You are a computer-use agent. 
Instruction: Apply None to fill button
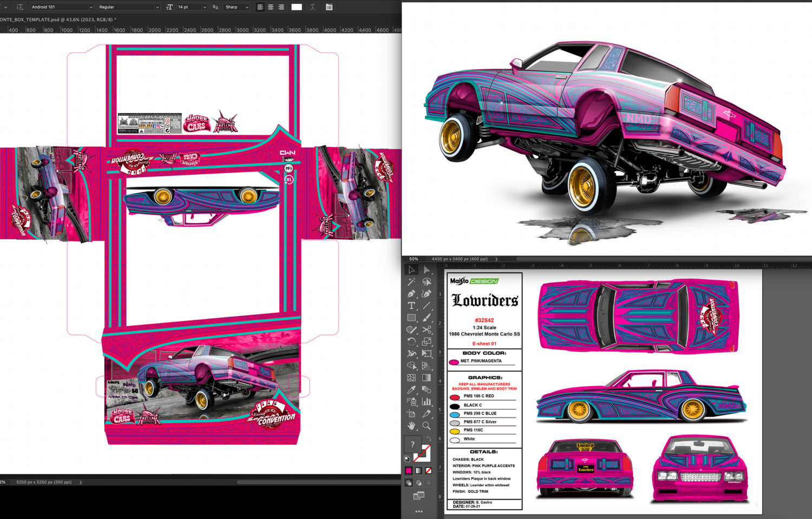click(429, 471)
